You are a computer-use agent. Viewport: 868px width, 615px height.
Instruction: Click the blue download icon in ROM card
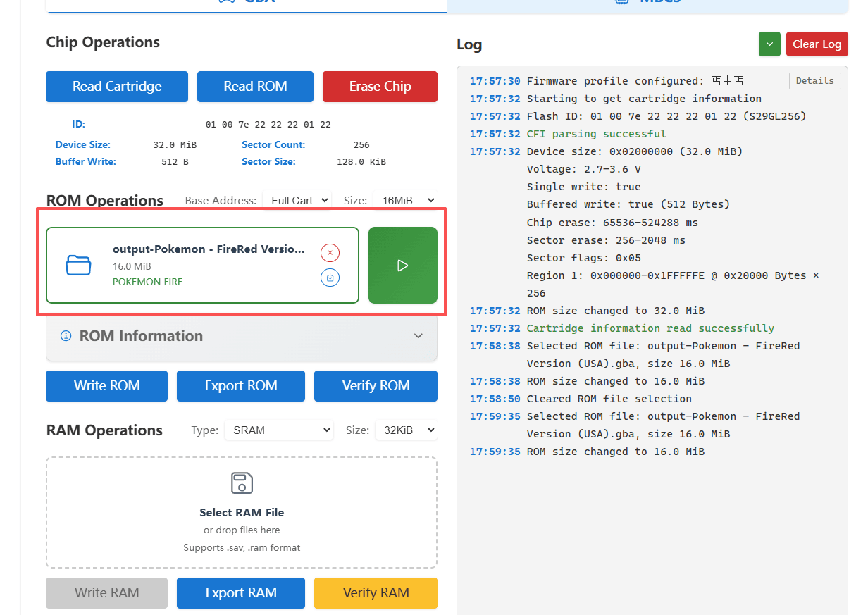click(330, 278)
